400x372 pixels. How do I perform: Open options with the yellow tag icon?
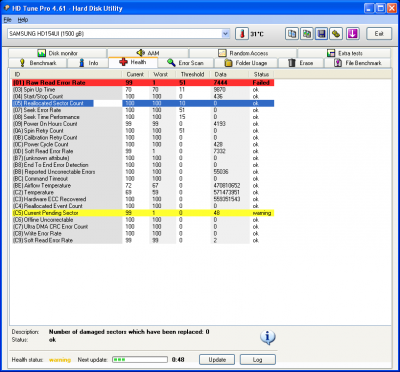click(x=337, y=34)
